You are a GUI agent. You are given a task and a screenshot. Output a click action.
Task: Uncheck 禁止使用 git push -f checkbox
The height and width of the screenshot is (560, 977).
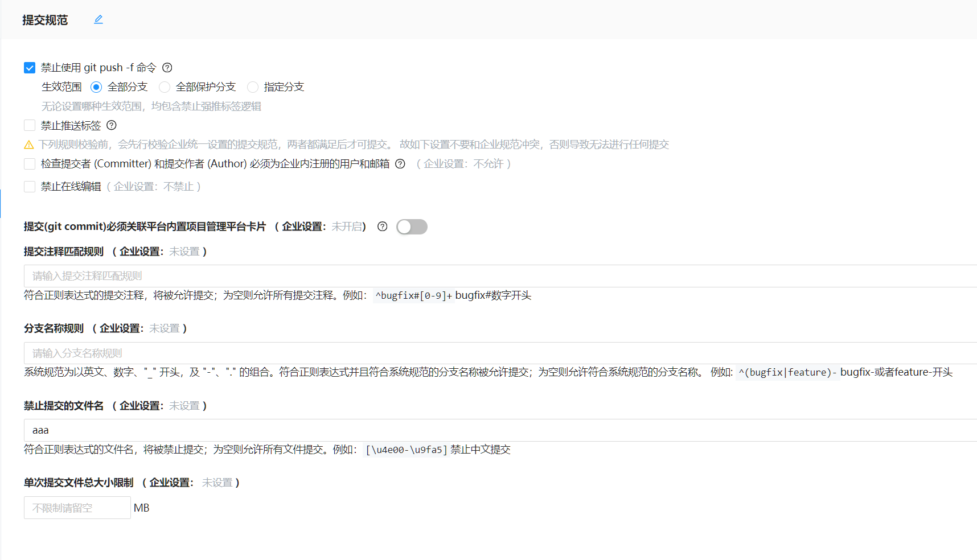[30, 68]
